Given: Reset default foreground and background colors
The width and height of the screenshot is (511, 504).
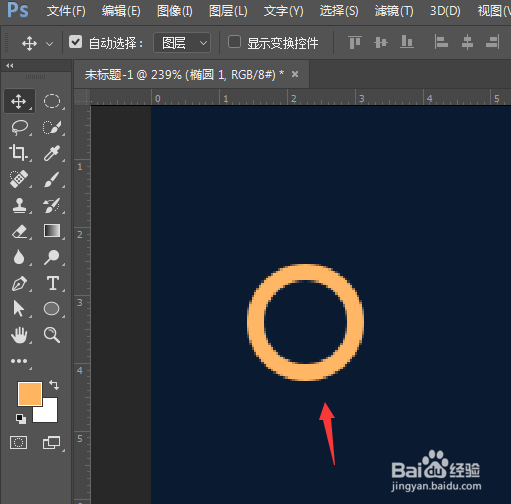Looking at the screenshot, I should tap(21, 419).
